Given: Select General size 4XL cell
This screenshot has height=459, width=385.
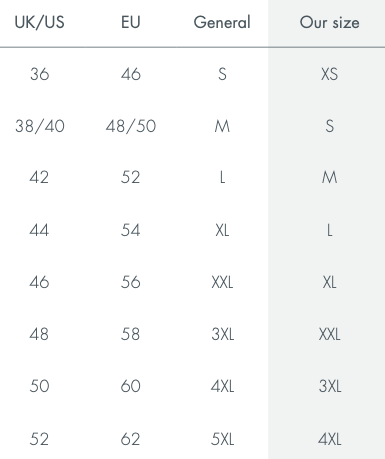Looking at the screenshot, I should (222, 386).
